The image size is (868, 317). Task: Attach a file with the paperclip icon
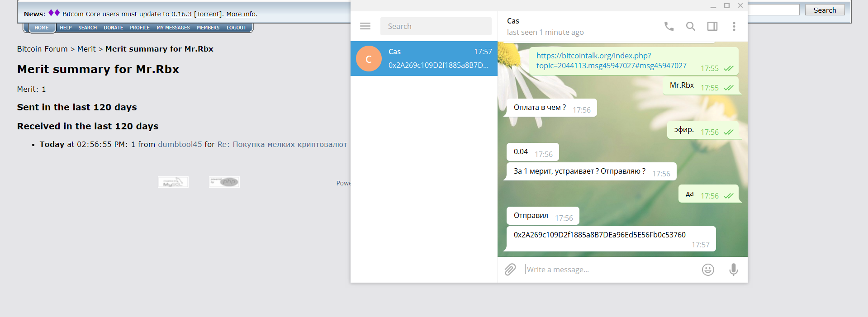510,270
